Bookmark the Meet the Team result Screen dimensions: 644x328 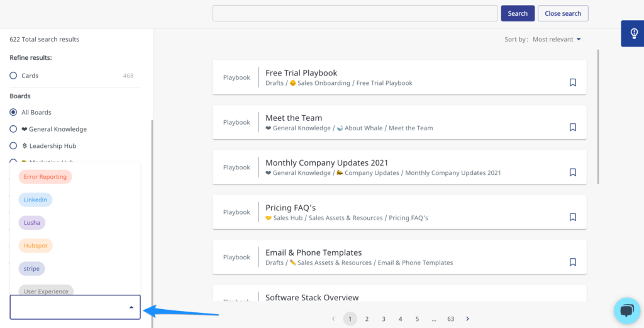tap(572, 127)
